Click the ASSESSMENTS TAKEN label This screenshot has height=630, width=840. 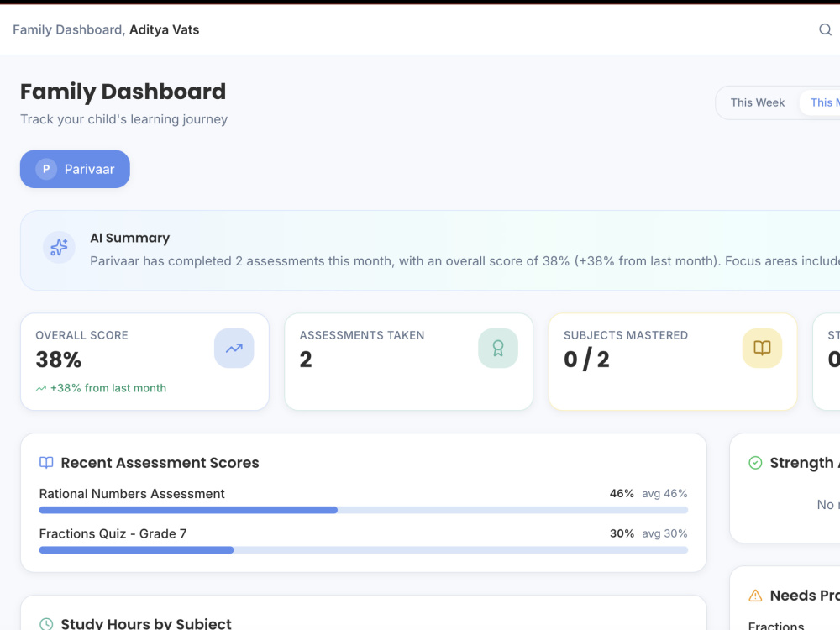361,335
